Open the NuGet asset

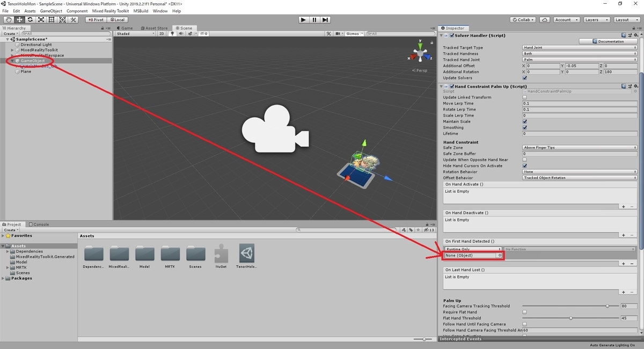click(221, 257)
